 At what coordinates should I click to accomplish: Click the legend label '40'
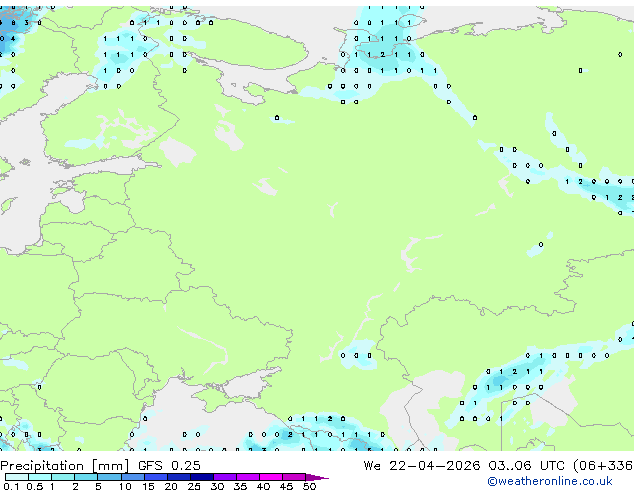click(x=263, y=486)
